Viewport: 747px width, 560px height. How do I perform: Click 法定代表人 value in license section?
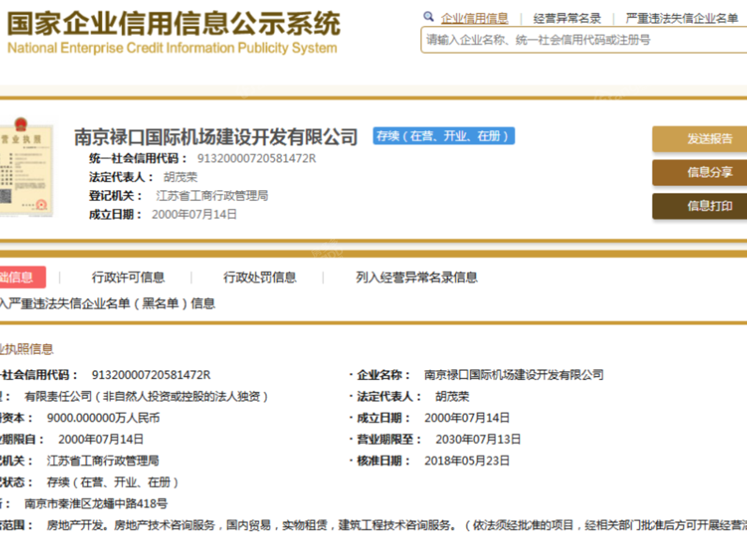tap(453, 396)
